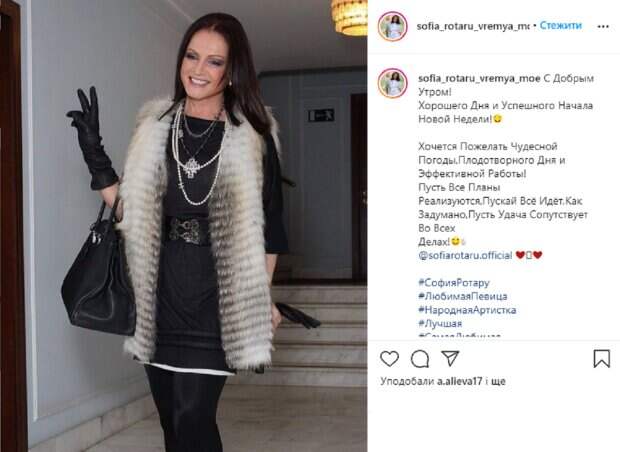Viewport: 620px width, 452px height.
Task: Open sofia_rotaru_vremya_moe username in the header
Action: (473, 26)
